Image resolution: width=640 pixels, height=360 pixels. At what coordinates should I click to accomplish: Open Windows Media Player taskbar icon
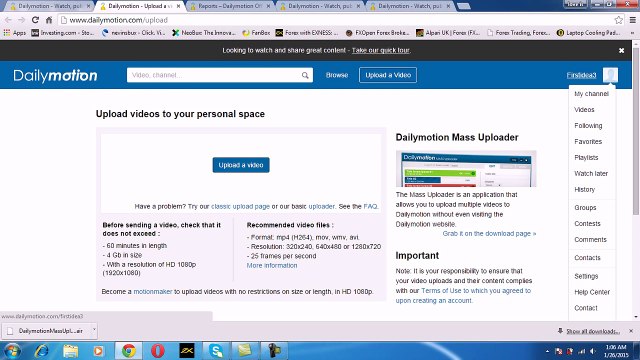[x=98, y=351]
